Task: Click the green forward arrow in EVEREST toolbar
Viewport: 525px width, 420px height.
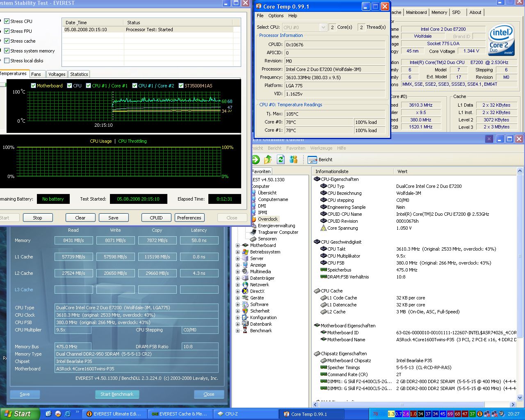Action: pyautogui.click(x=256, y=160)
